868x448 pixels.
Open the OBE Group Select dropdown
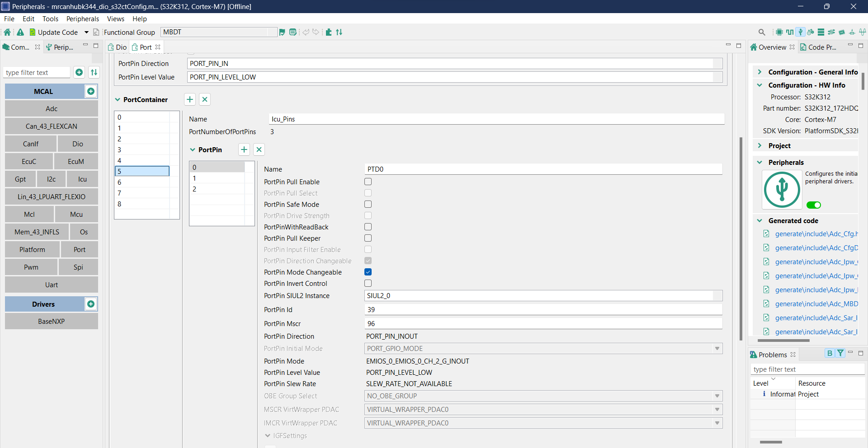717,396
